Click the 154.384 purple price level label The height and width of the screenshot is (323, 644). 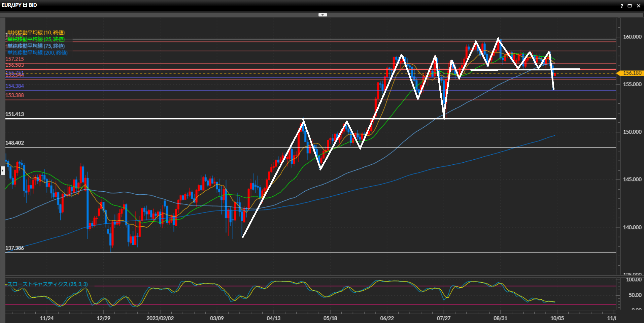pos(14,86)
